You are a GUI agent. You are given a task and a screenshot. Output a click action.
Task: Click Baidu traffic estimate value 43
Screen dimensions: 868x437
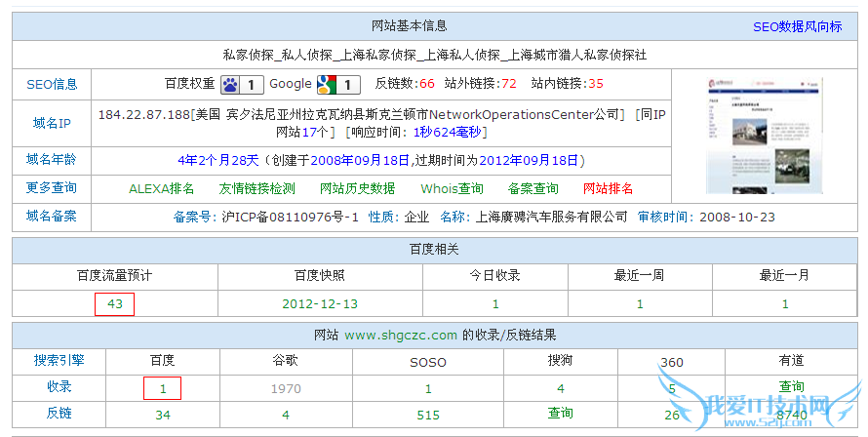pyautogui.click(x=114, y=304)
